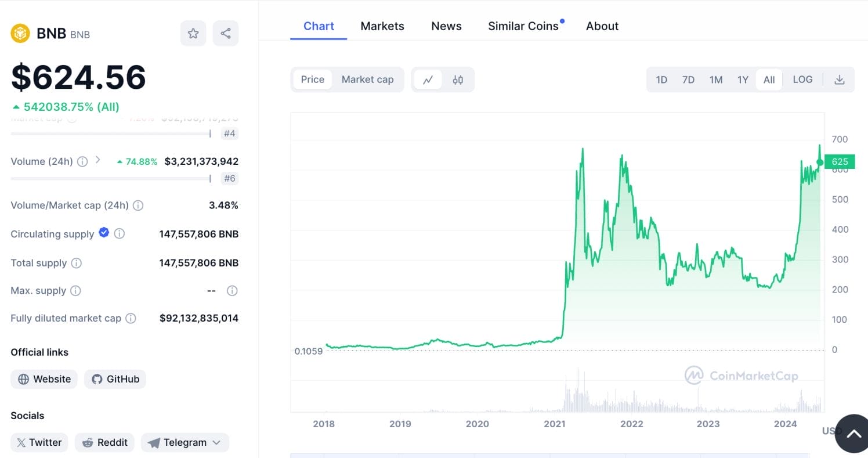The image size is (868, 458).
Task: Enable logarithmic scale with LOG
Action: [802, 79]
